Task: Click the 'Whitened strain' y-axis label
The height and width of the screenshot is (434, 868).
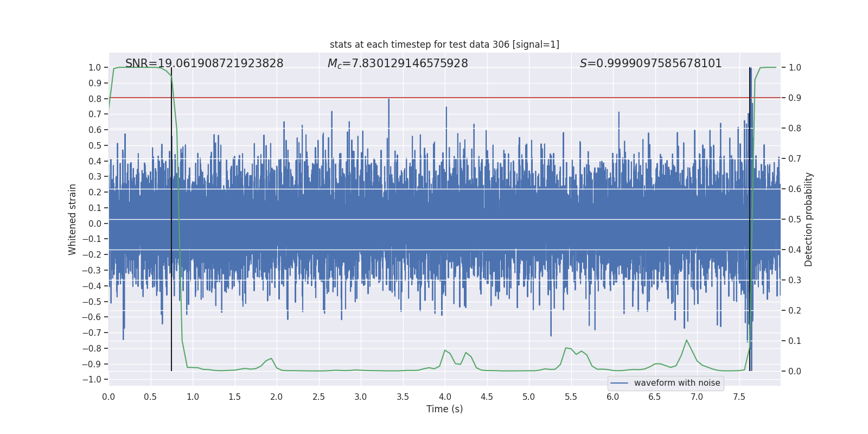Action: (72, 219)
